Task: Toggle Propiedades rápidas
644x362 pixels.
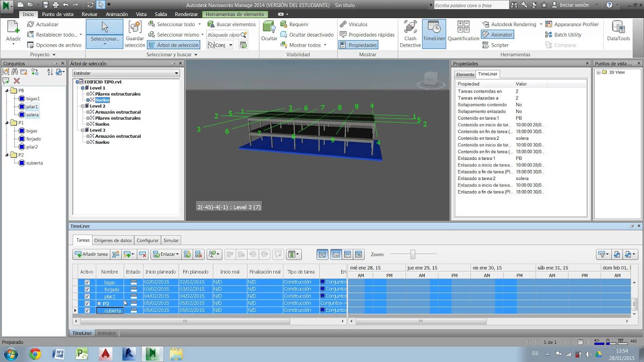Action: tap(367, 35)
